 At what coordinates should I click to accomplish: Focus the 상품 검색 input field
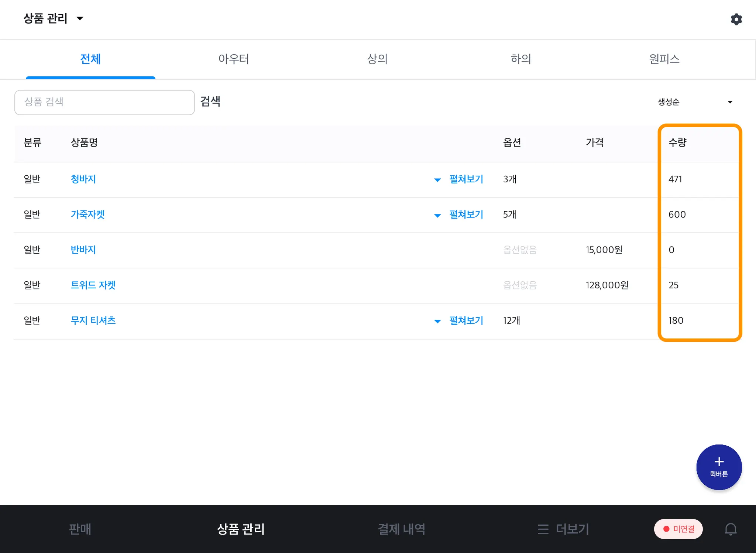(104, 102)
